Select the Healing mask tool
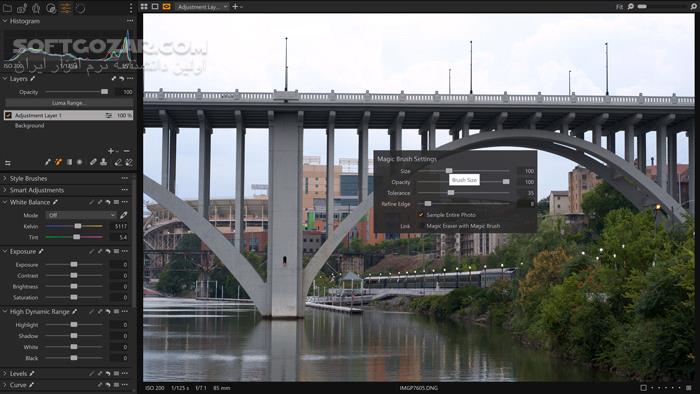The width and height of the screenshot is (700, 394). coord(93,162)
